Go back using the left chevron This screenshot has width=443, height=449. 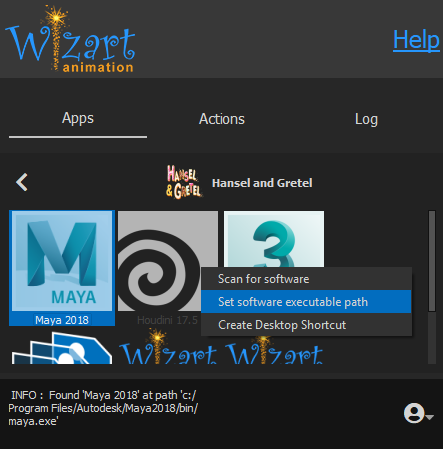tap(22, 182)
